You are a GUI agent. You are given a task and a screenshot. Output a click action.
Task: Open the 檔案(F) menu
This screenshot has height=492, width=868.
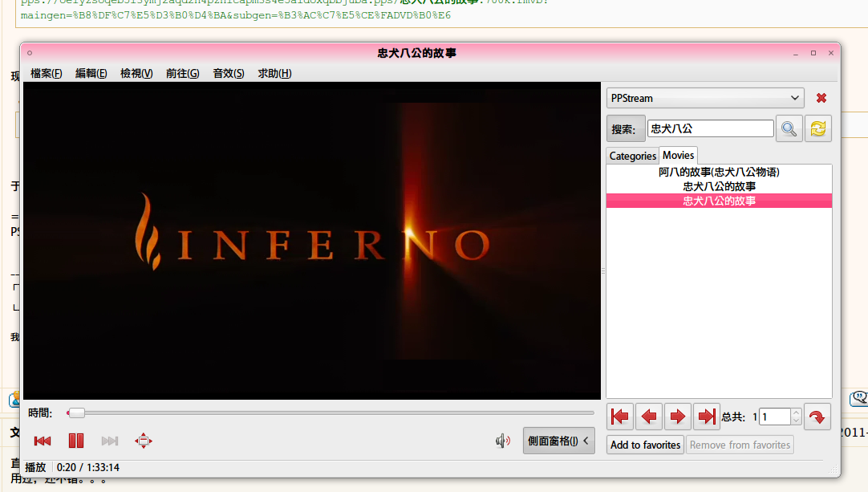[x=46, y=74]
